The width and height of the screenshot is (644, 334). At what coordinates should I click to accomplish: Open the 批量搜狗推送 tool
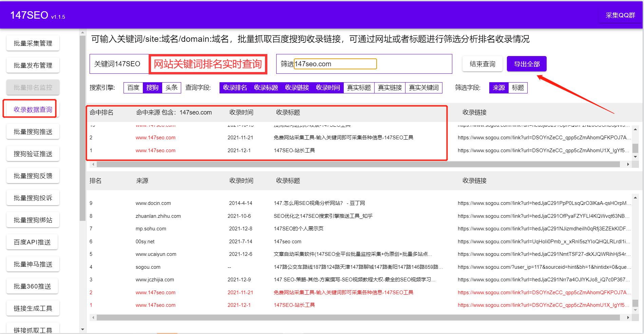pos(32,131)
